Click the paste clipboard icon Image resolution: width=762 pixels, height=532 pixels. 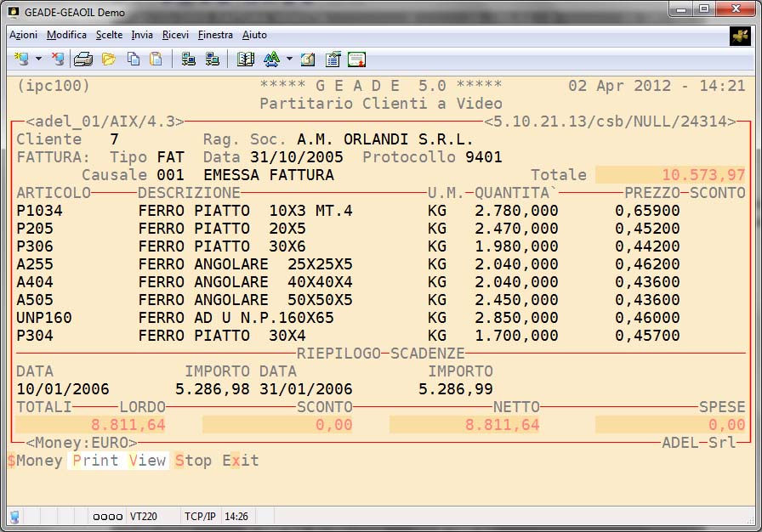[156, 59]
